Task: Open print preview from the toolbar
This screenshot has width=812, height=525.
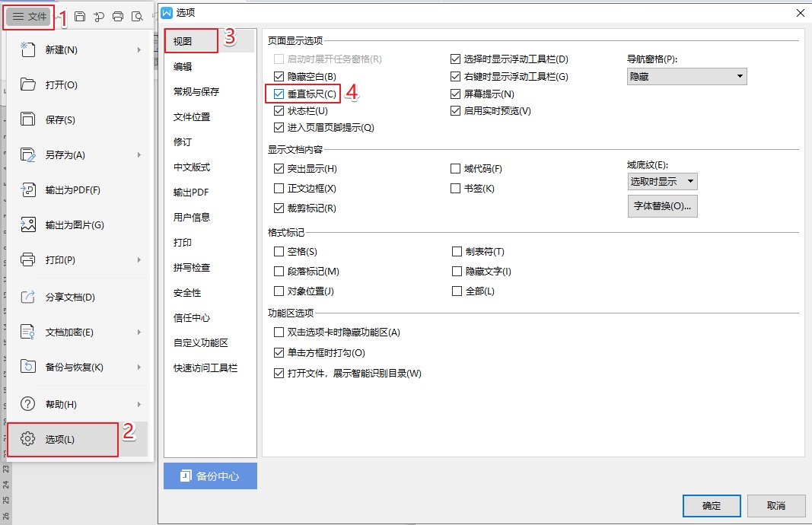Action: (137, 17)
